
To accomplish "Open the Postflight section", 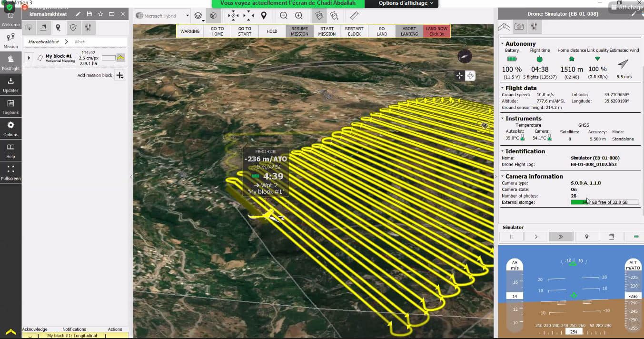I will 10,62.
